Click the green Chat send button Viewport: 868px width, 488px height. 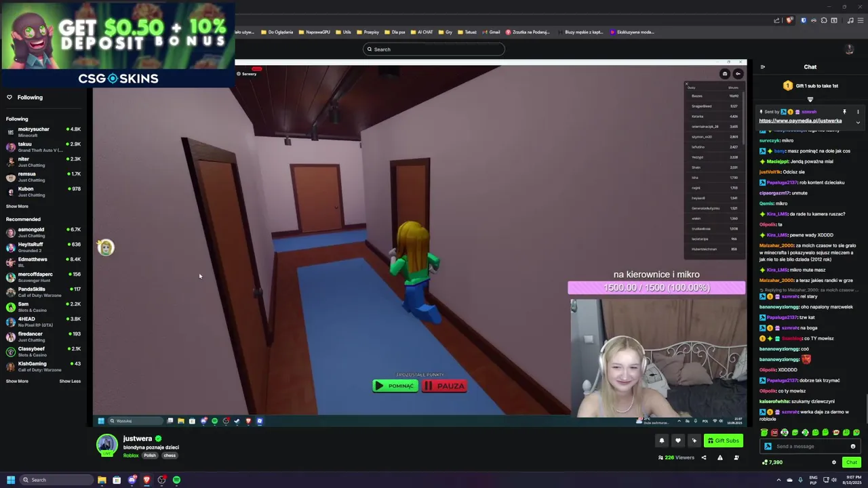852,462
